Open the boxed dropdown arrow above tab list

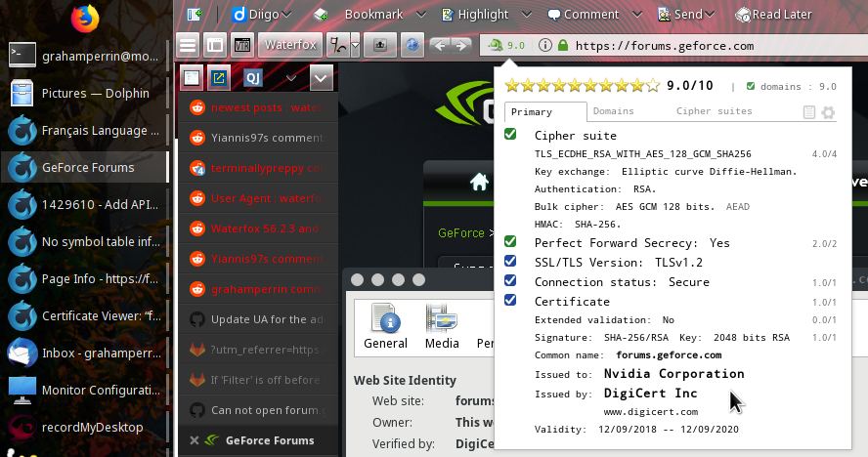pos(321,78)
